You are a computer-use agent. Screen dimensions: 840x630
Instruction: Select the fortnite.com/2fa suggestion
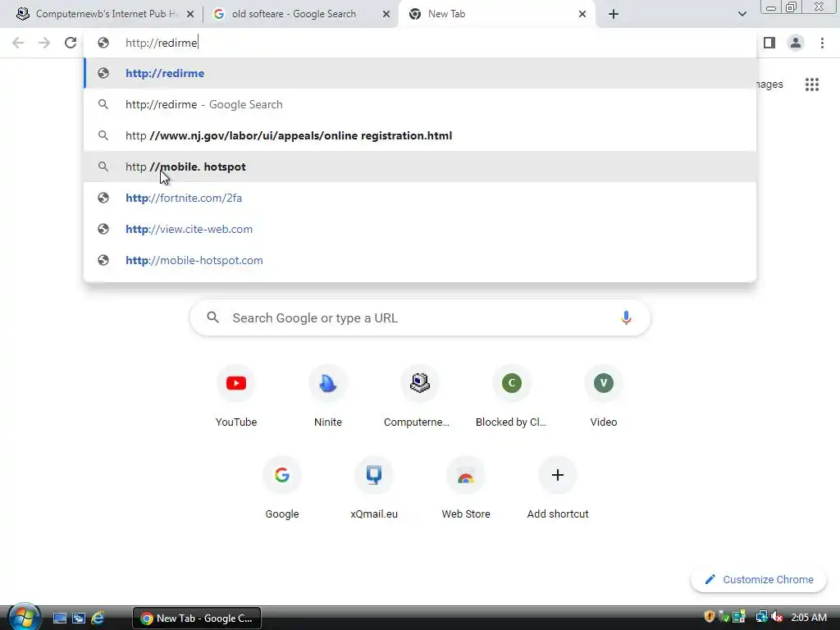(420, 198)
